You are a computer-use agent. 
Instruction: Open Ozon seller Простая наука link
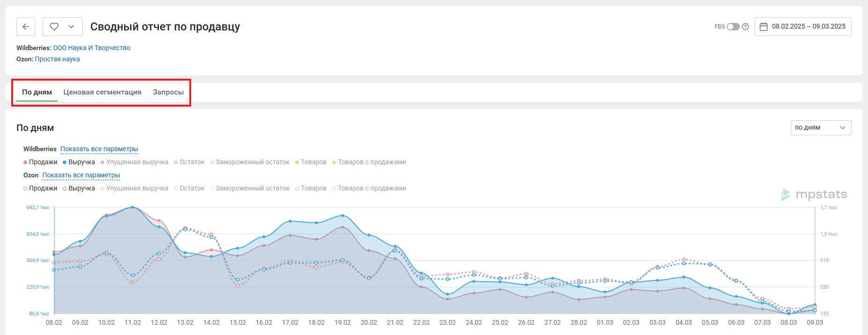tap(57, 59)
